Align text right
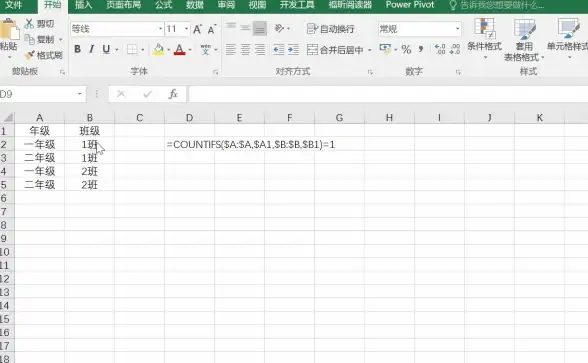This screenshot has height=363, width=588. click(260, 50)
